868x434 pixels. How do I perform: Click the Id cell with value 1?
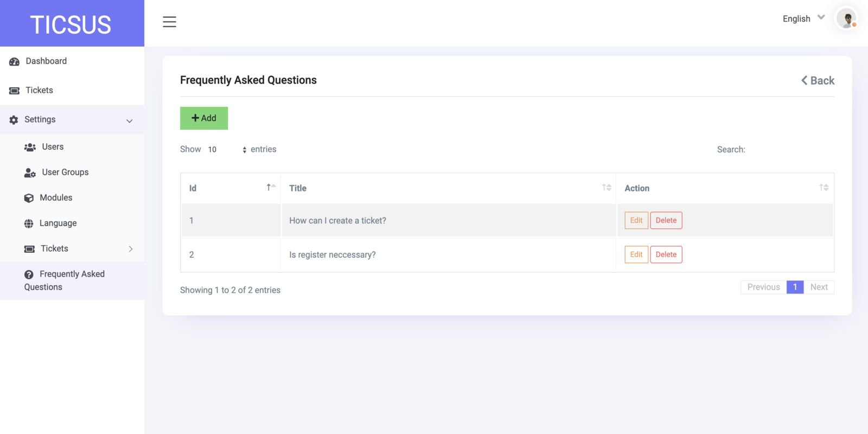click(231, 221)
